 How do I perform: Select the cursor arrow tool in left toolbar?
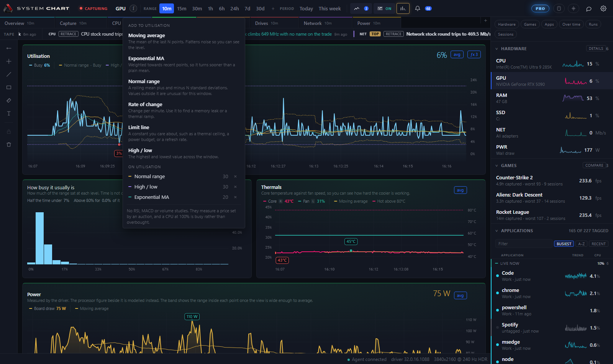coord(9,48)
